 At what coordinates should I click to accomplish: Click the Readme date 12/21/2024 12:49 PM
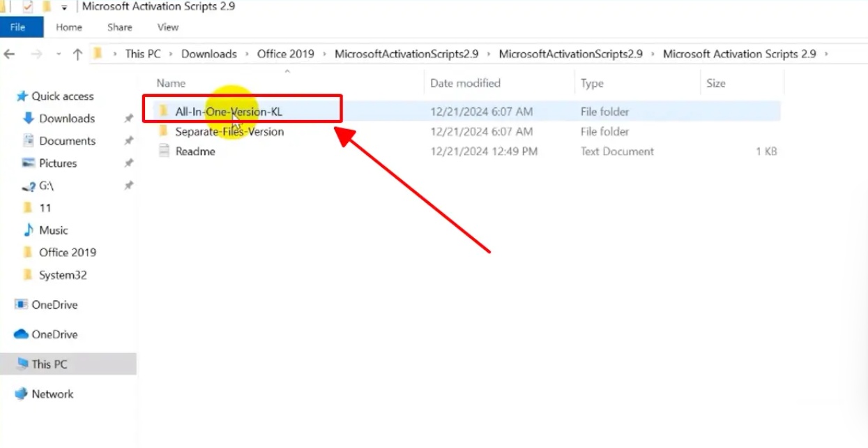[484, 151]
